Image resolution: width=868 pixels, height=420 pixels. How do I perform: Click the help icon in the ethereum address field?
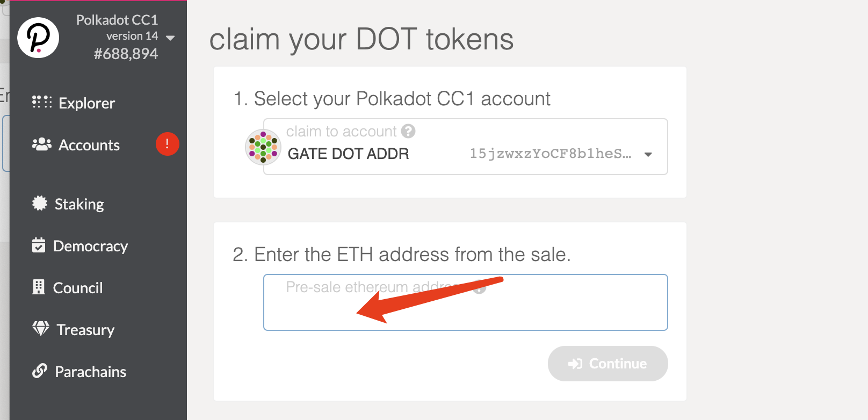click(479, 287)
